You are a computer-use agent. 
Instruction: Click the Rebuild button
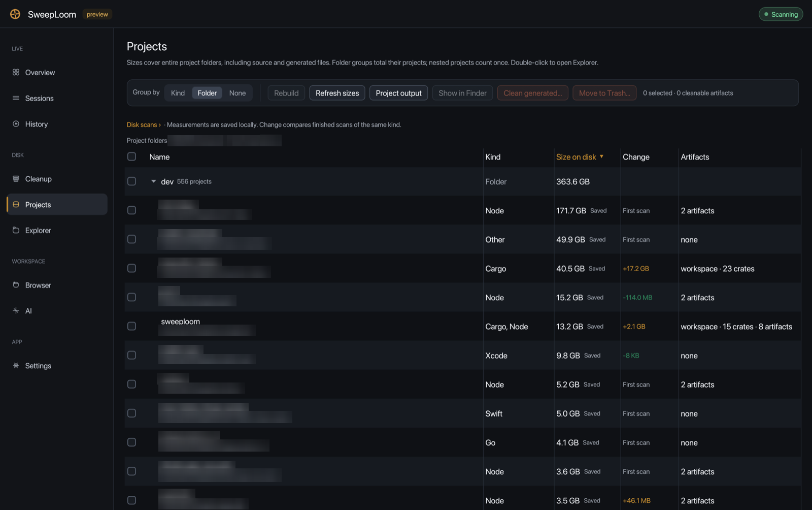tap(286, 93)
